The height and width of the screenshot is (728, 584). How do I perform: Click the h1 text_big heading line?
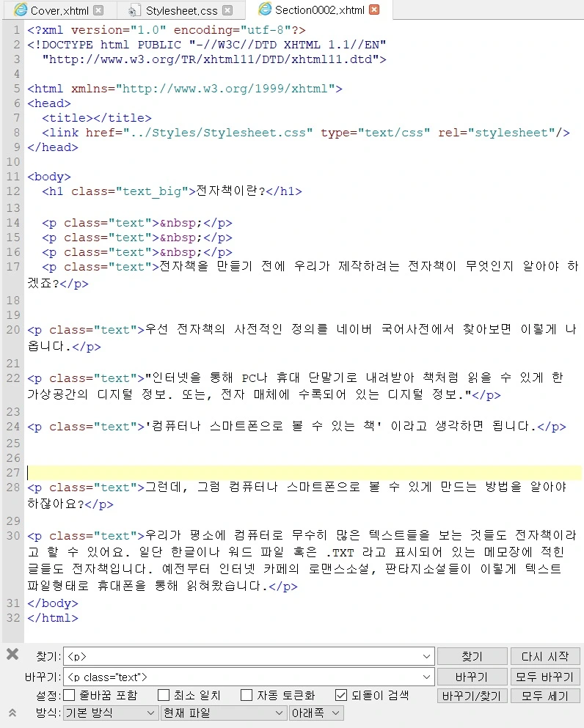point(172,191)
